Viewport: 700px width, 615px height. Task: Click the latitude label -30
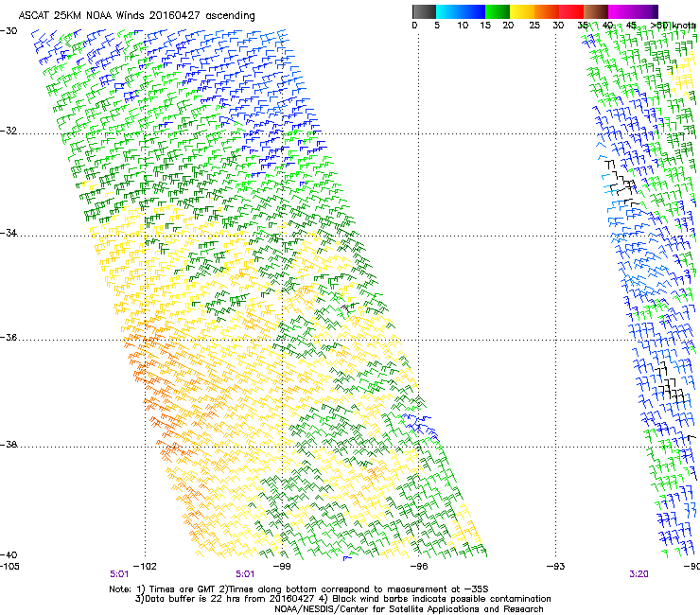pyautogui.click(x=9, y=31)
